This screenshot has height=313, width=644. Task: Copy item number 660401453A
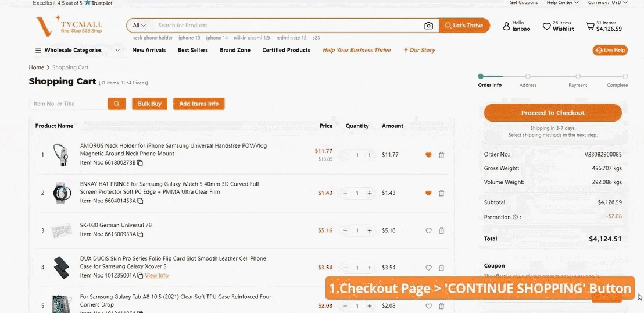[x=140, y=201]
